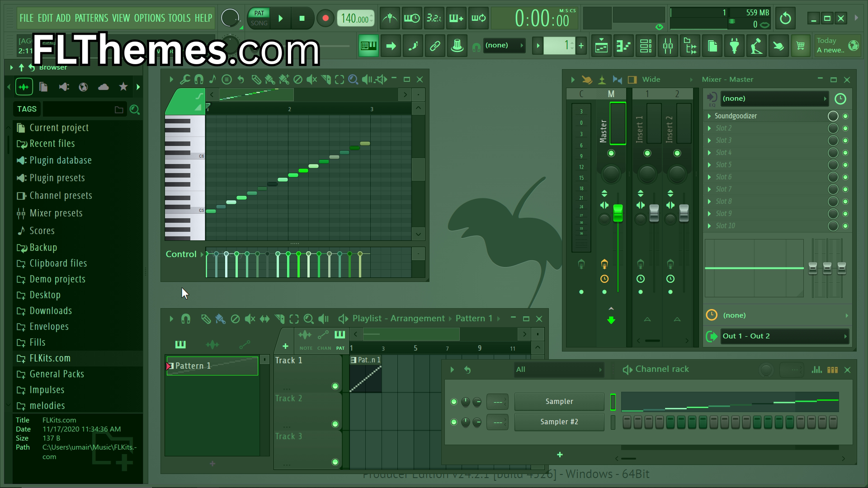Click the Sampler #2 channel button
Viewport: 868px width, 488px height.
(x=559, y=422)
